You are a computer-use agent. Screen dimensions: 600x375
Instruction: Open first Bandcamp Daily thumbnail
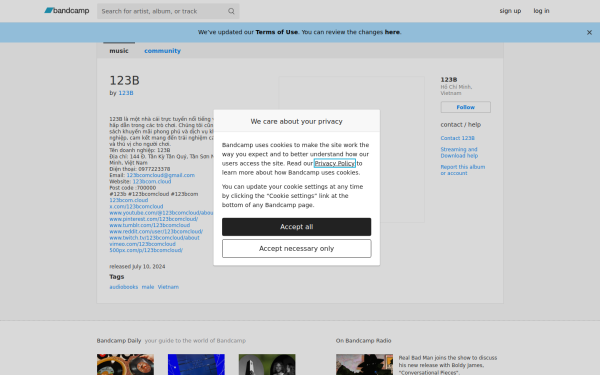(x=125, y=364)
